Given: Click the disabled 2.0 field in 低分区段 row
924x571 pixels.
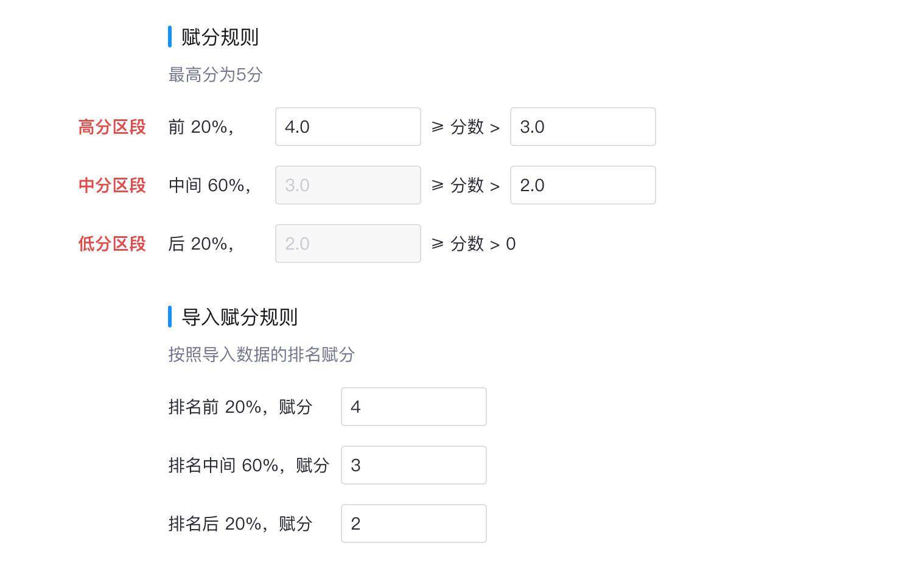Looking at the screenshot, I should (348, 243).
